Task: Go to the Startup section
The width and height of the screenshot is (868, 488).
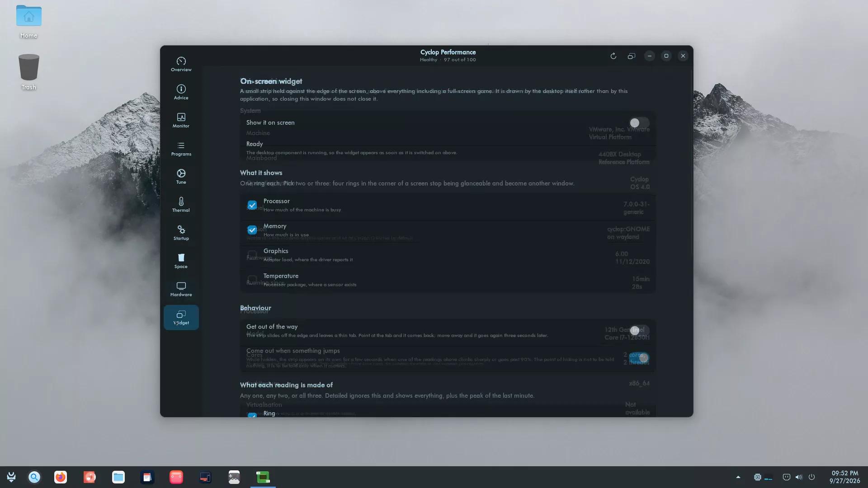Action: 181,232
